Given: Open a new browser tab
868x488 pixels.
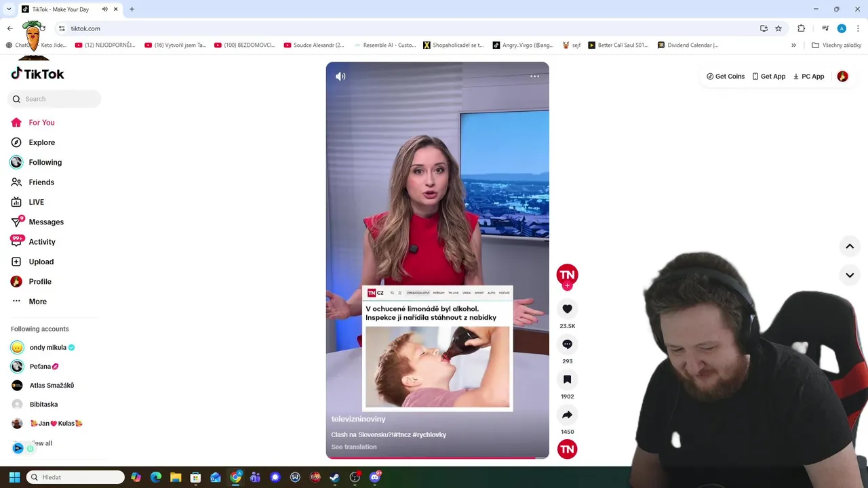Looking at the screenshot, I should (x=132, y=9).
